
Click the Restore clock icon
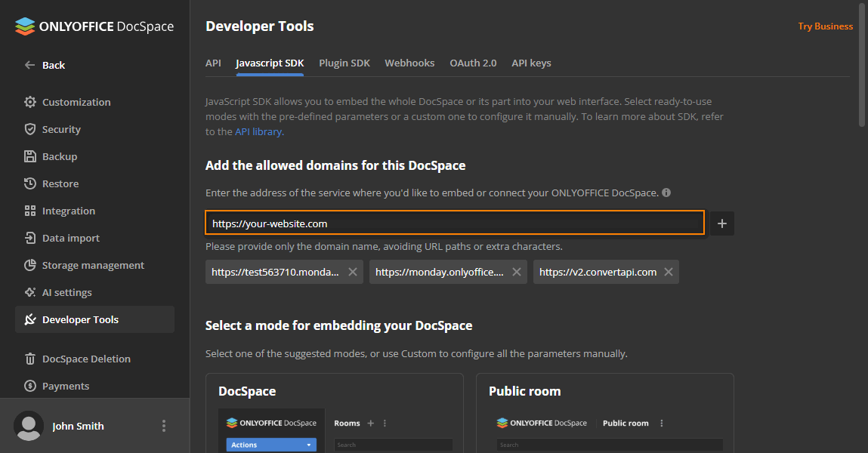coord(30,183)
